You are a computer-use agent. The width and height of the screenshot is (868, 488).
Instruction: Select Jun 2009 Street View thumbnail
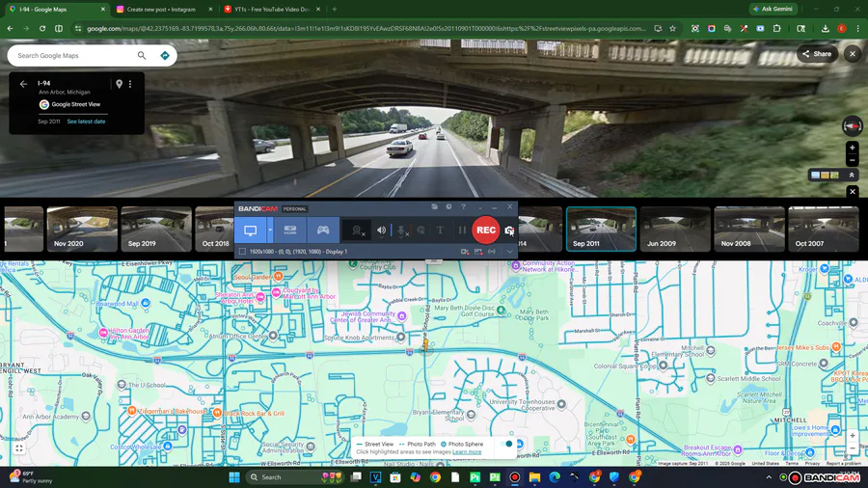[675, 230]
